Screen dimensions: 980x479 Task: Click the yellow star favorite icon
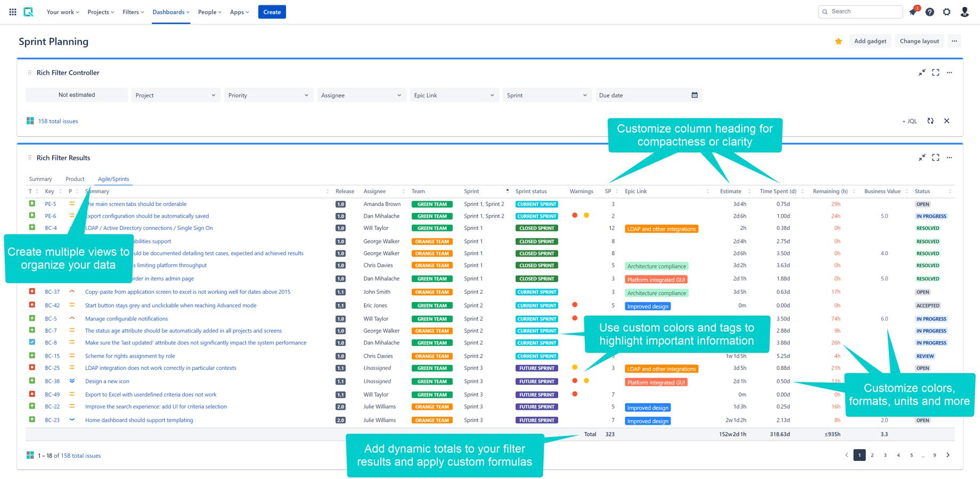[x=838, y=41]
